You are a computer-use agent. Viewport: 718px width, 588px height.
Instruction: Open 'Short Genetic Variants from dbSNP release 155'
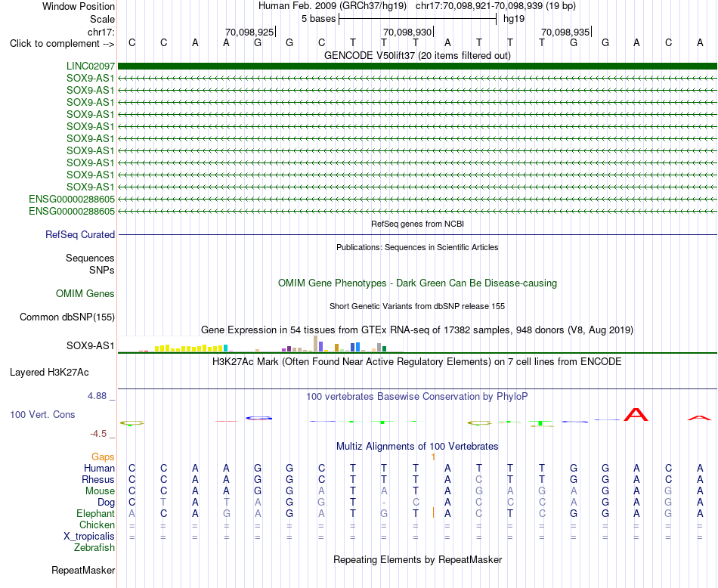coord(417,306)
